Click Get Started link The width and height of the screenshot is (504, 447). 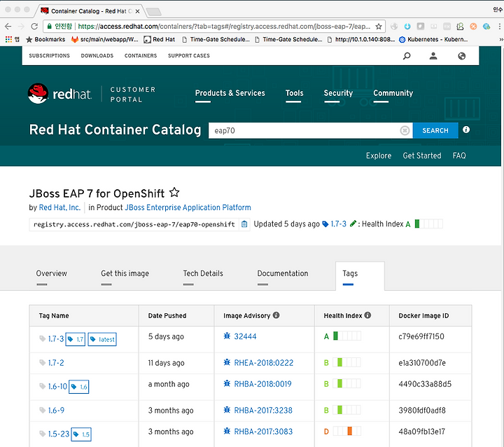(422, 156)
